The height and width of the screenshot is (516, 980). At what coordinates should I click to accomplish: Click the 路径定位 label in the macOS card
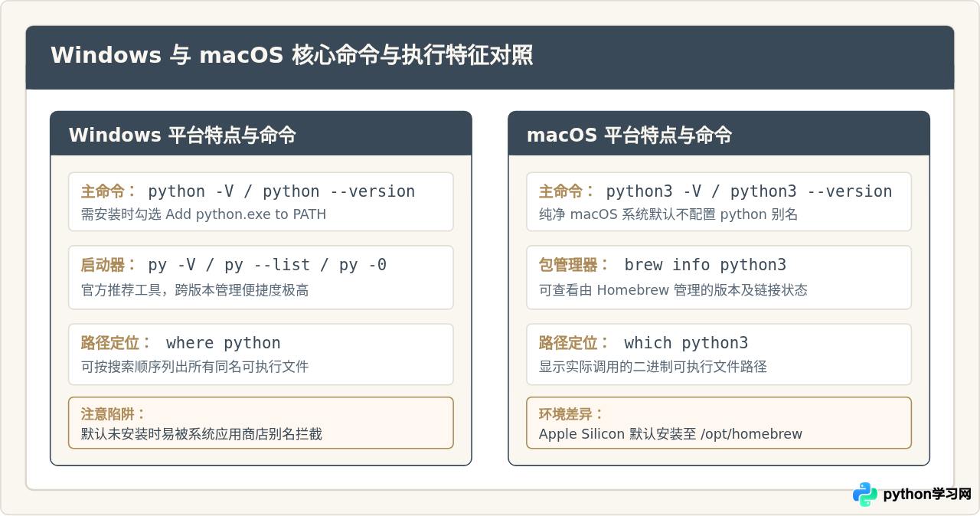[x=574, y=343]
